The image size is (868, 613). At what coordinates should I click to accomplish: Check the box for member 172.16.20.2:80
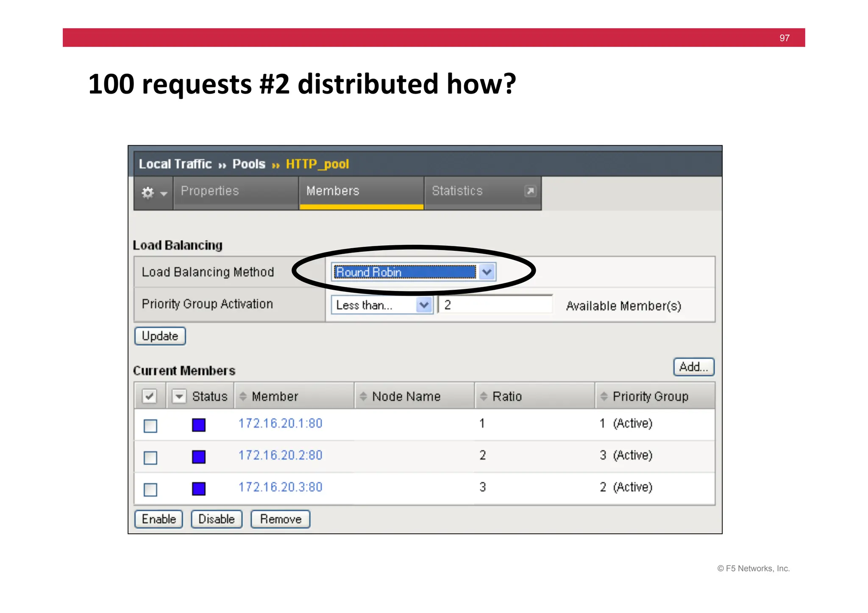pos(150,458)
